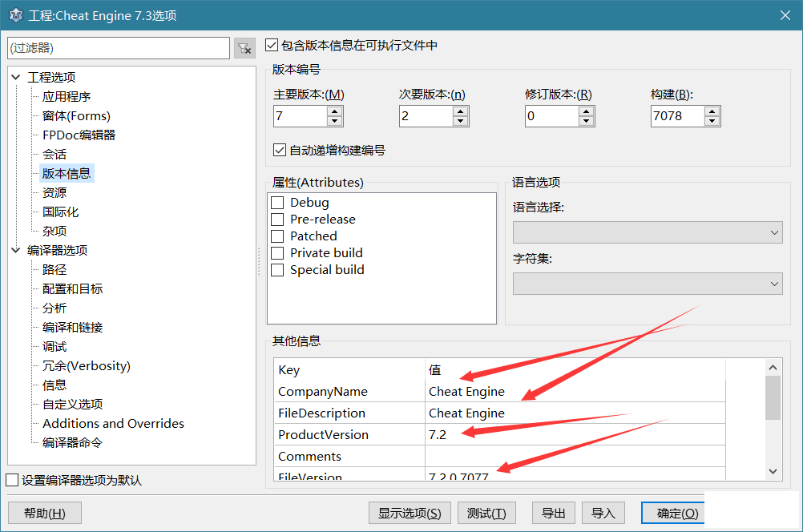Select 编译器命令 under compiler options

(73, 443)
